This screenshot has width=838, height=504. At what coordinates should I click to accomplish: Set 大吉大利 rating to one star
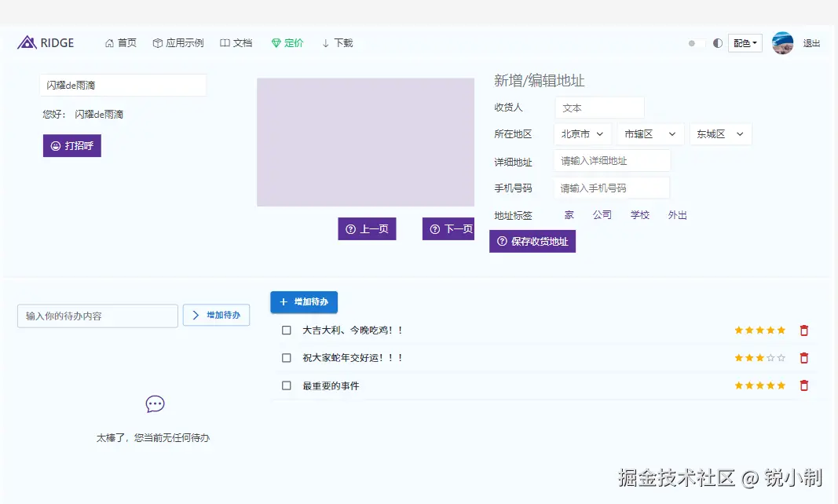[x=738, y=331]
